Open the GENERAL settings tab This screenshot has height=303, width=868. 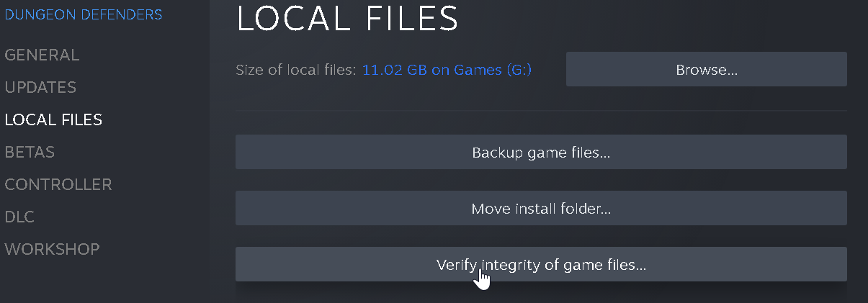point(42,55)
